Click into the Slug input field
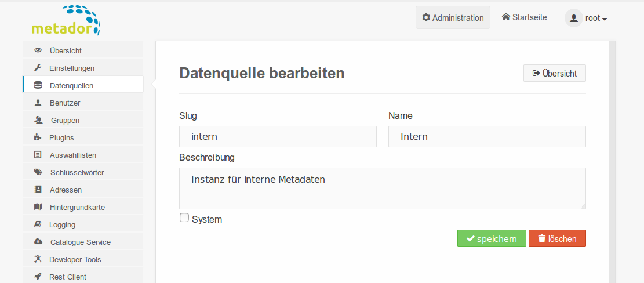Image resolution: width=644 pixels, height=283 pixels. point(278,136)
